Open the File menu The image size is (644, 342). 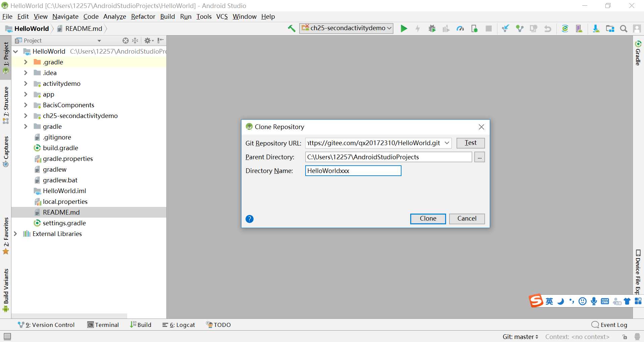7,16
